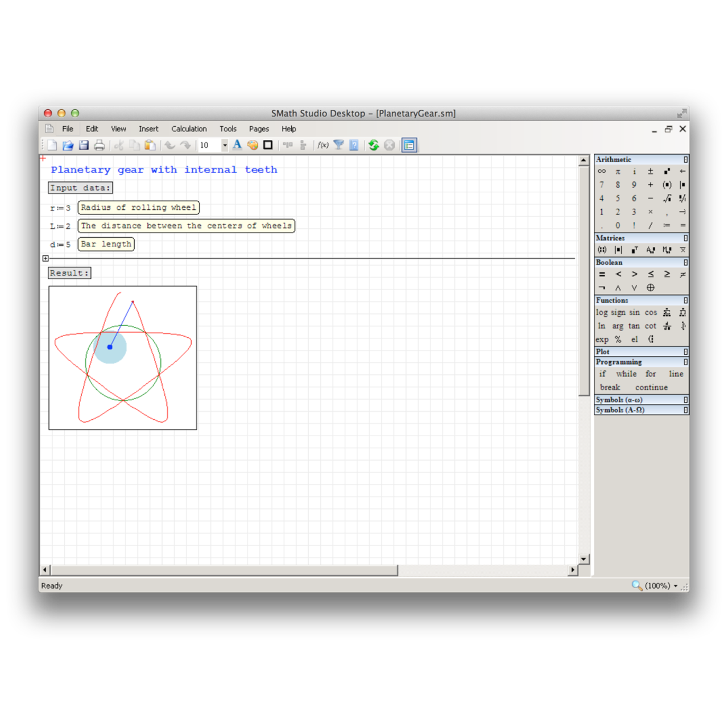Save the worksheet with the floppy icon
728x728 pixels.
(84, 146)
